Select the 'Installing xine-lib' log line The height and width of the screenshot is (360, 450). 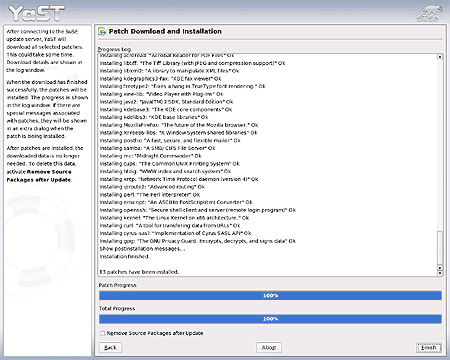[x=161, y=94]
